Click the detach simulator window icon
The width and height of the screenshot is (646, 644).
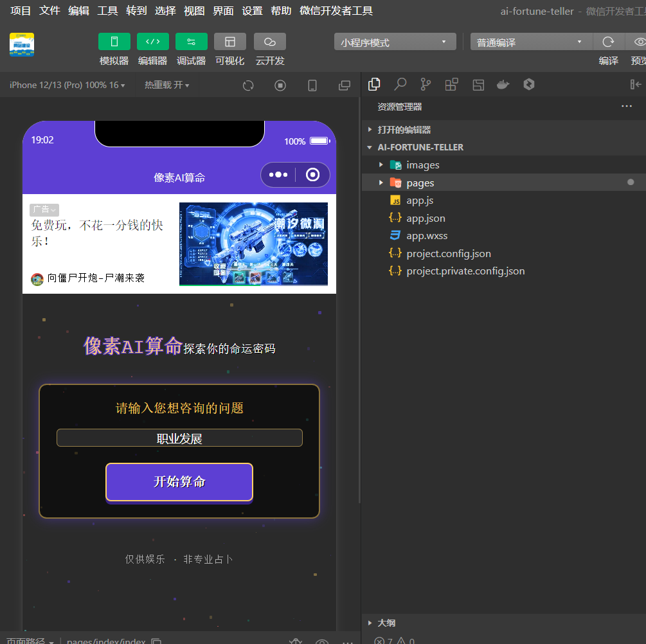[345, 85]
